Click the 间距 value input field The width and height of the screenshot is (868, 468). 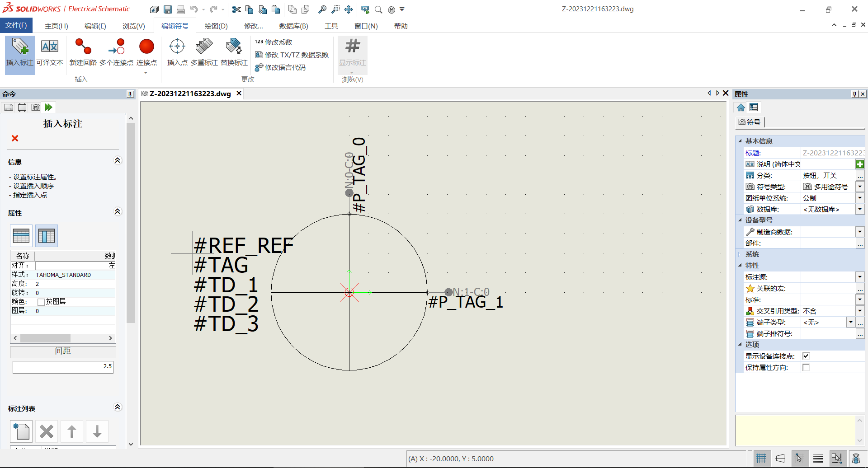pyautogui.click(x=63, y=367)
